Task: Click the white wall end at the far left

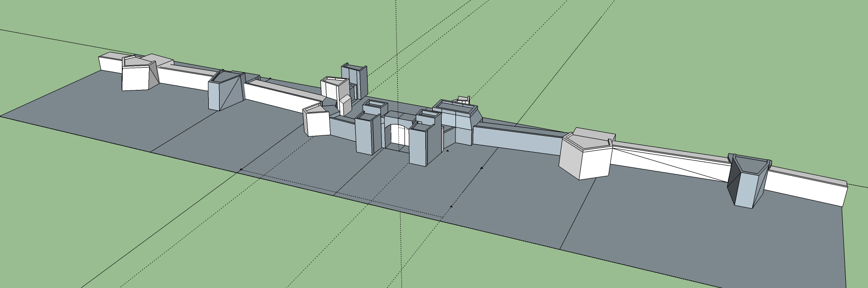Action: point(110,64)
